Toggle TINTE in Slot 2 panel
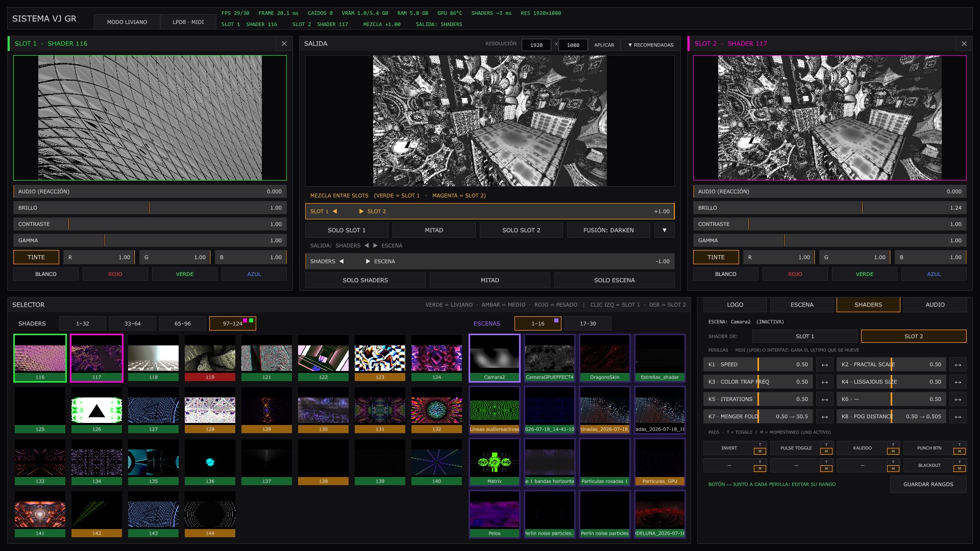The image size is (980, 551). coord(716,257)
